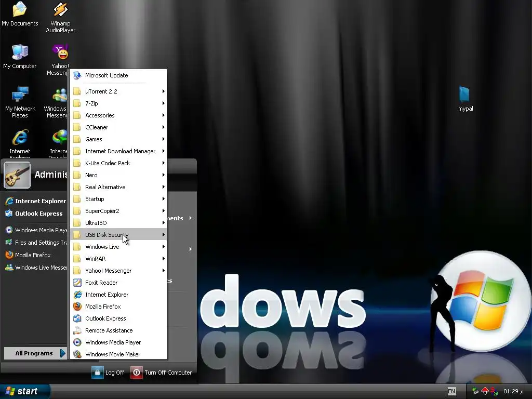Open Mozilla Firefox in recent programs list
Viewport: 532px width, 399px height.
coord(28,255)
